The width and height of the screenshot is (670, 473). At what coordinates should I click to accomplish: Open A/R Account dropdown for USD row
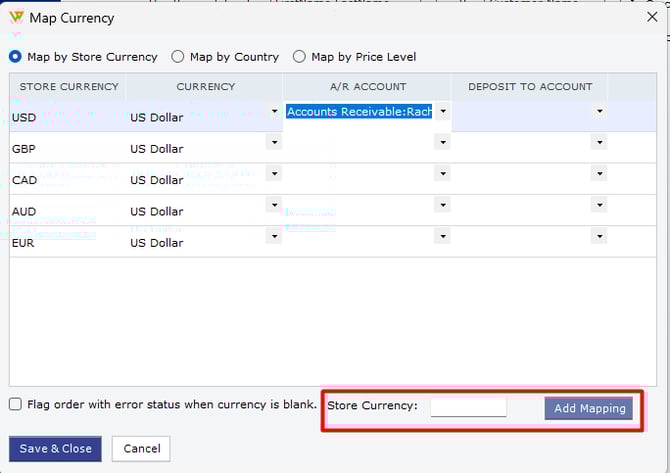point(443,111)
